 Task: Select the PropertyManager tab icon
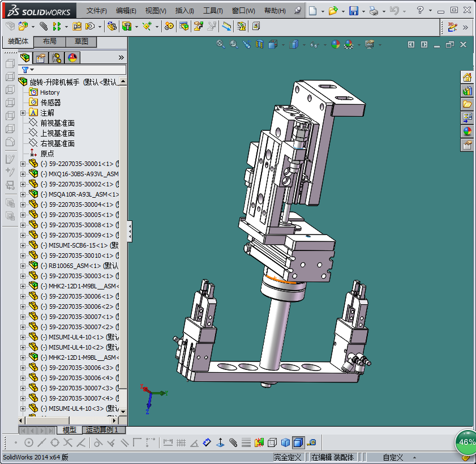click(40, 58)
